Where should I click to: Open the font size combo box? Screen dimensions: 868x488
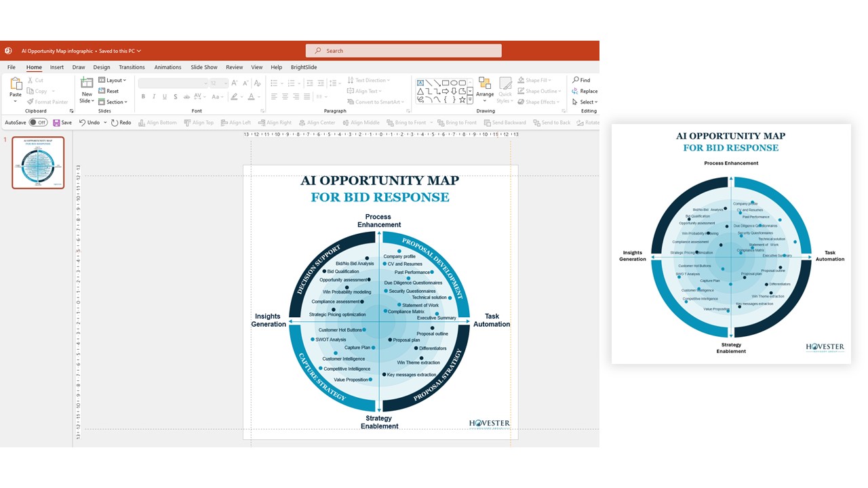[x=219, y=83]
